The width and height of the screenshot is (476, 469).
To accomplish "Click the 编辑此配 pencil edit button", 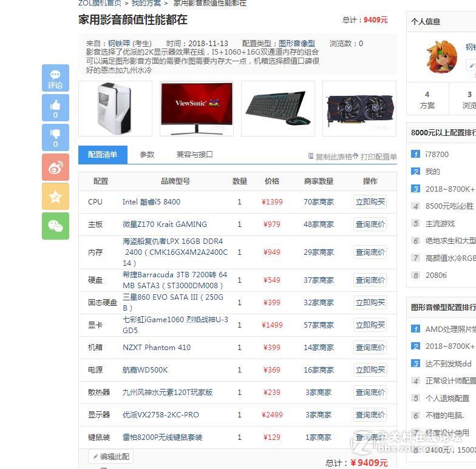I will click(x=110, y=456).
